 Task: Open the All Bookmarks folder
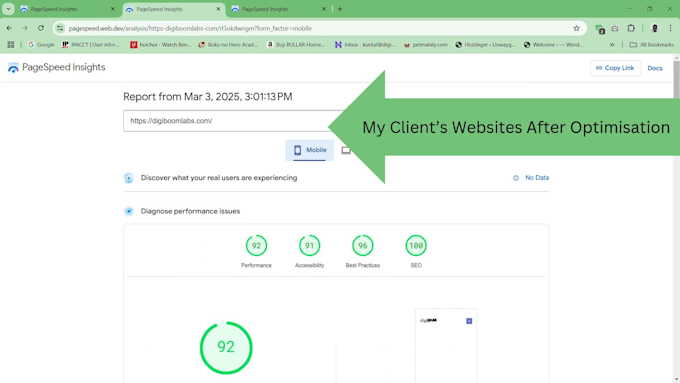[x=652, y=45]
